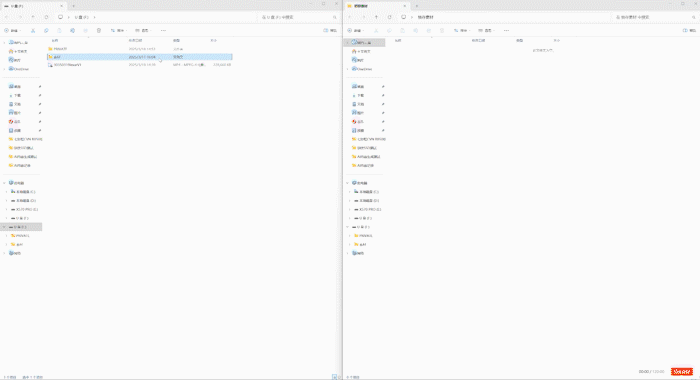Click Share in the U盘 (F:) window toolbar
The image size is (700, 380).
click(x=85, y=30)
